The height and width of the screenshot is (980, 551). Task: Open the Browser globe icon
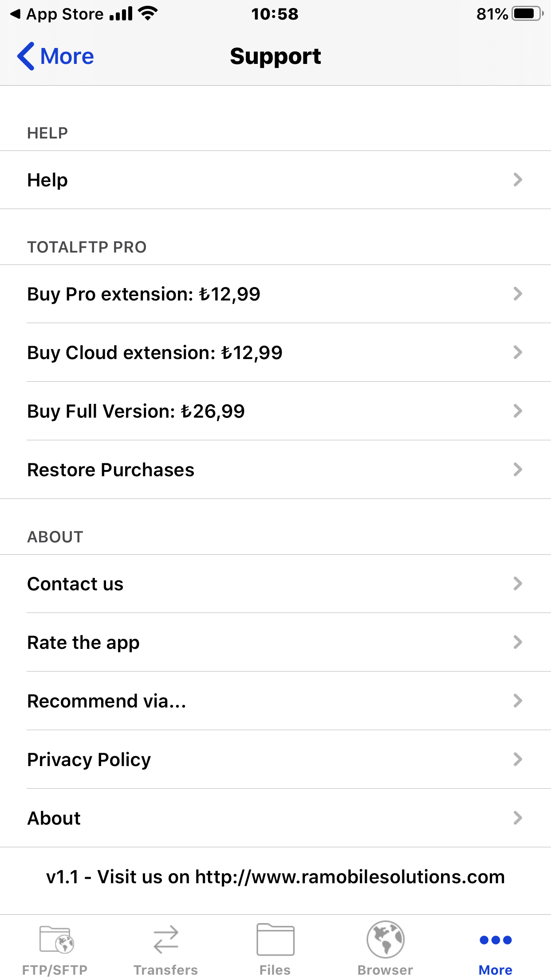coord(385,939)
